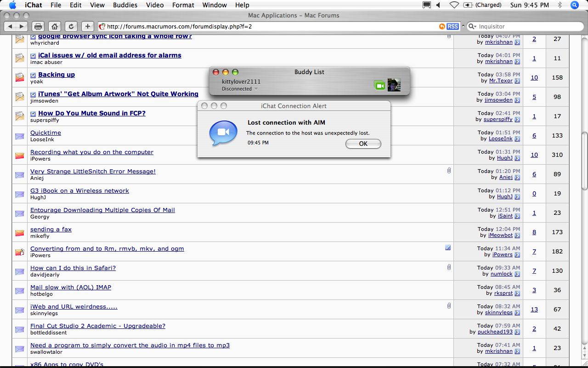The height and width of the screenshot is (368, 588).
Task: Open the Displays menu bar icon
Action: tap(427, 5)
